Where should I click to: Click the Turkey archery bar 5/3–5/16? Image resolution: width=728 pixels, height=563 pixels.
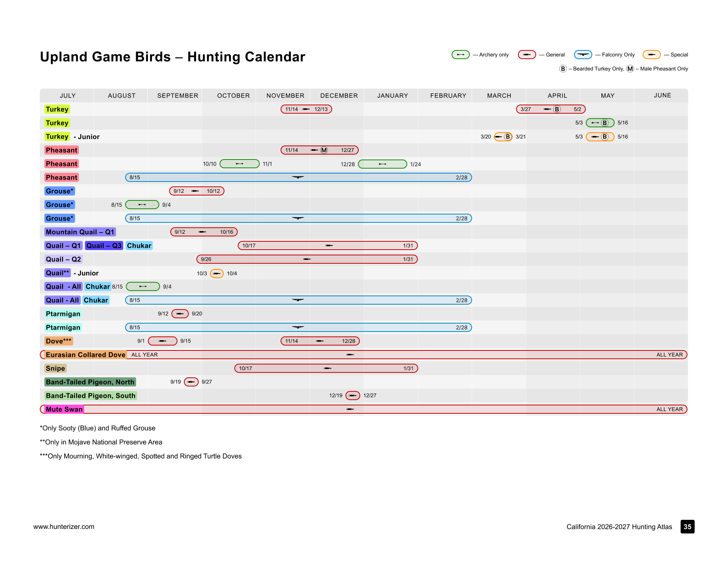click(600, 123)
